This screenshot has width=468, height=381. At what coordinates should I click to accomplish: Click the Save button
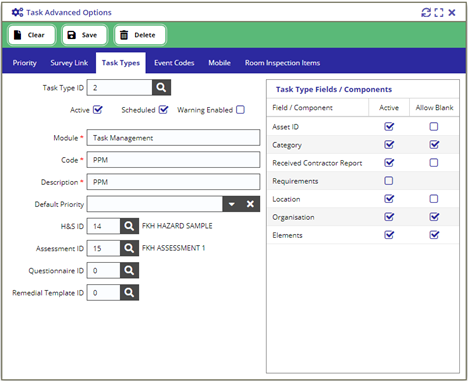coord(84,35)
